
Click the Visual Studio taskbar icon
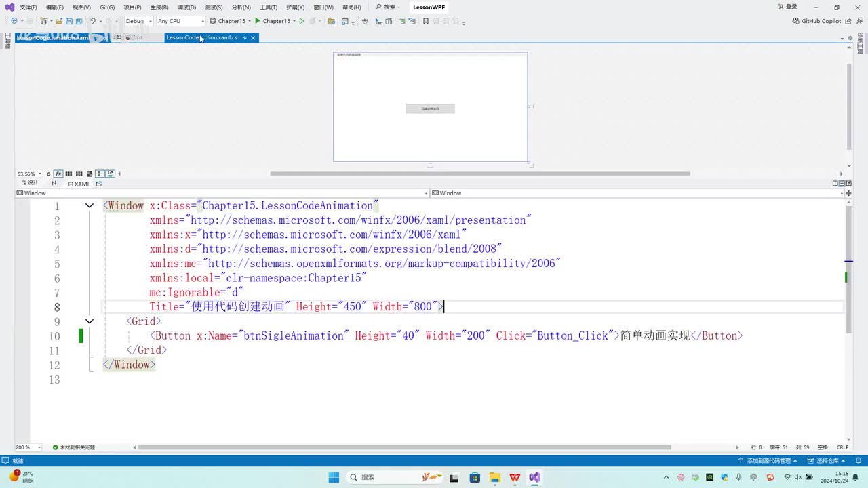tap(535, 477)
